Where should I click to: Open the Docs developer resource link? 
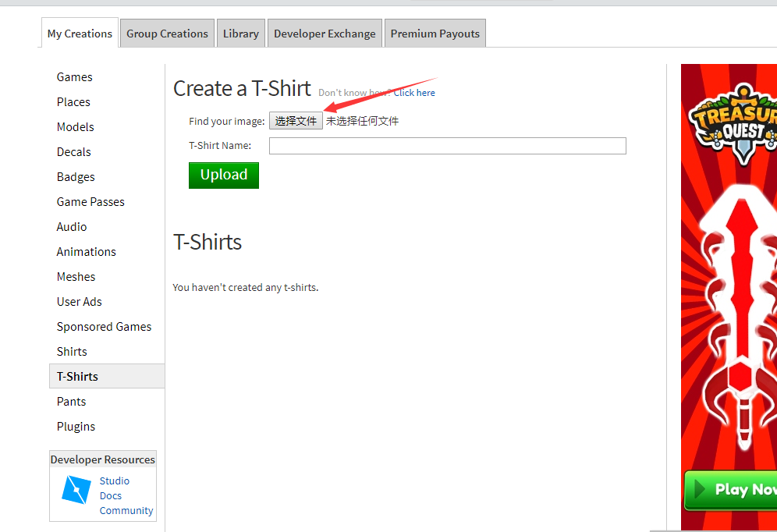111,496
